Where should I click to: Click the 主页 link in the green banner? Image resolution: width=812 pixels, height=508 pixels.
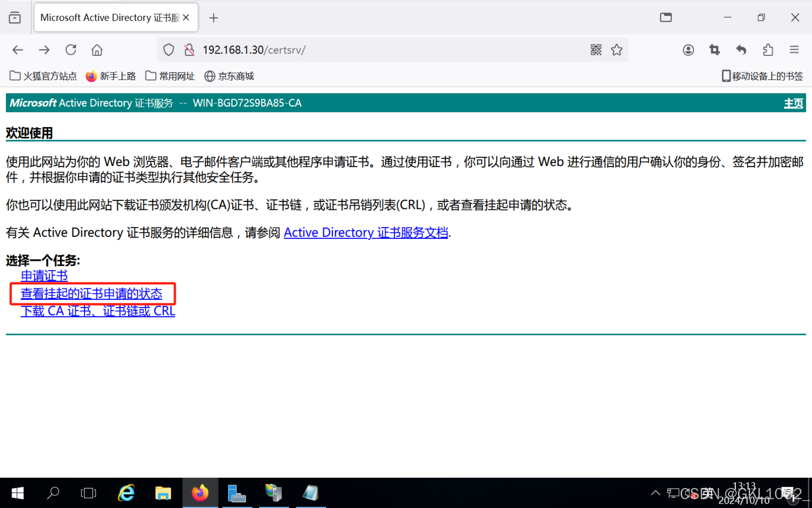click(793, 103)
